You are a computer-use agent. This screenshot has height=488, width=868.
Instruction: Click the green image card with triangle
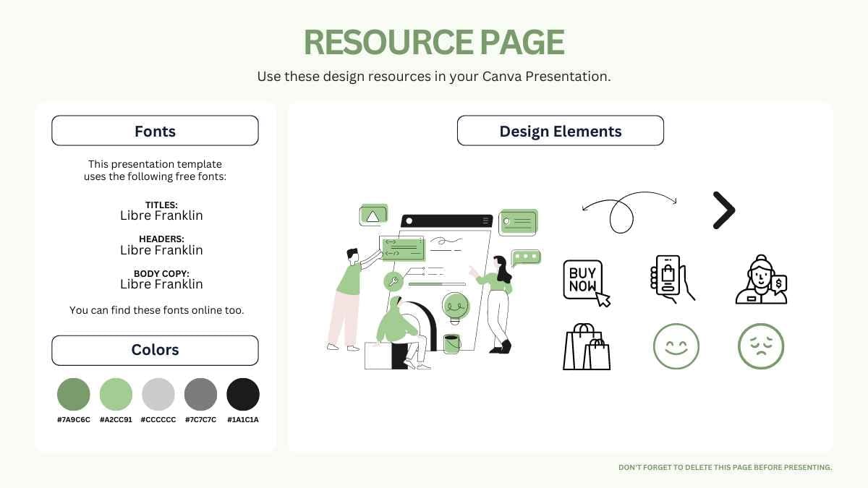[373, 215]
